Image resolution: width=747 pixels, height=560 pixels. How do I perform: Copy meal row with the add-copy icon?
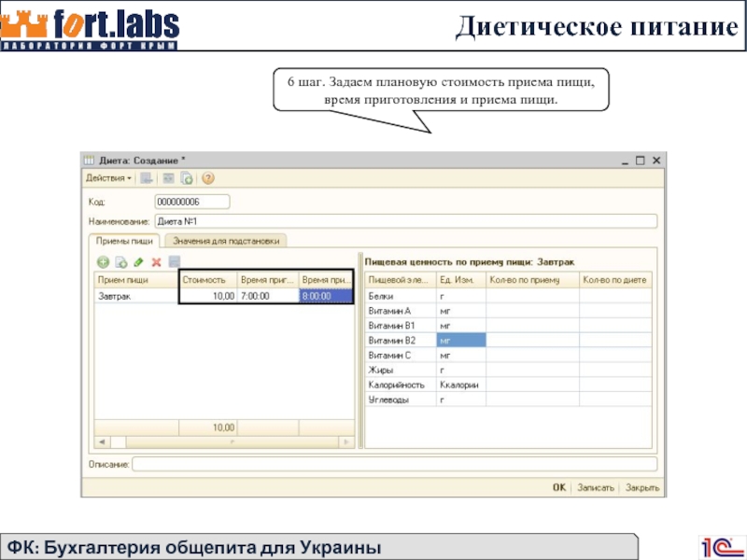coord(121,262)
